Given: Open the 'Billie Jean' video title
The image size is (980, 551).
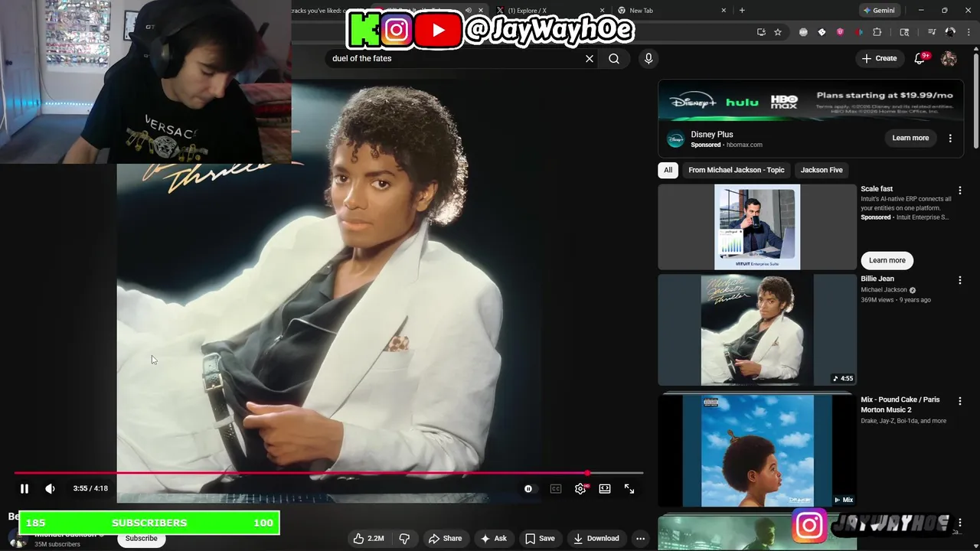Looking at the screenshot, I should (877, 279).
